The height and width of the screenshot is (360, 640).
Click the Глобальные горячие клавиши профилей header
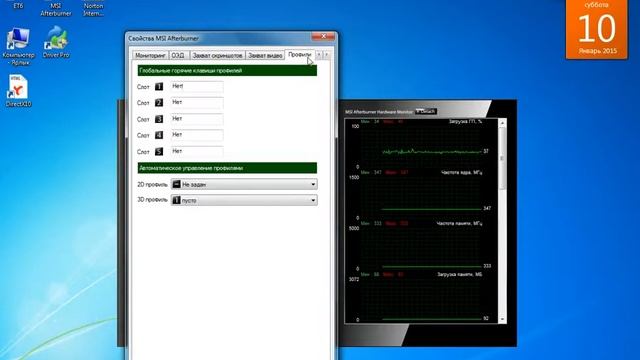(227, 71)
